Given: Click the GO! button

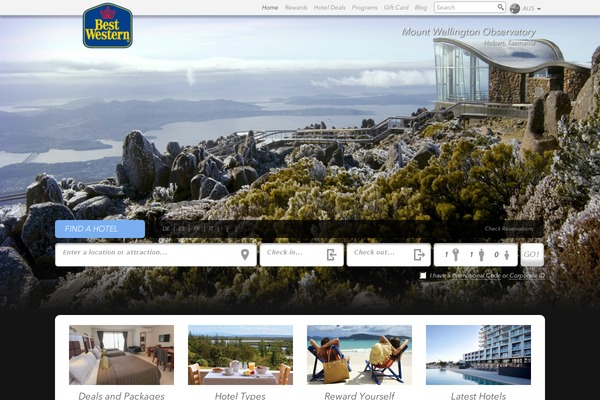Looking at the screenshot, I should point(532,255).
